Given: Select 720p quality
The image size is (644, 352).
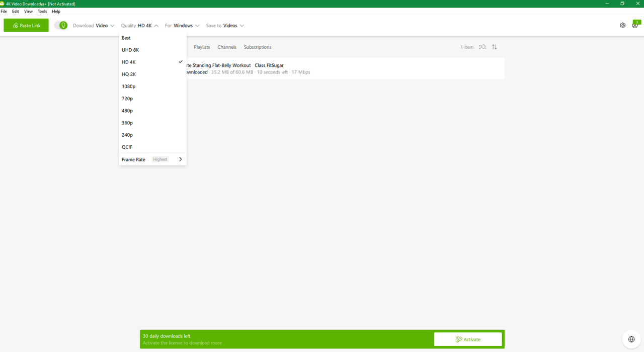Looking at the screenshot, I should [153, 99].
